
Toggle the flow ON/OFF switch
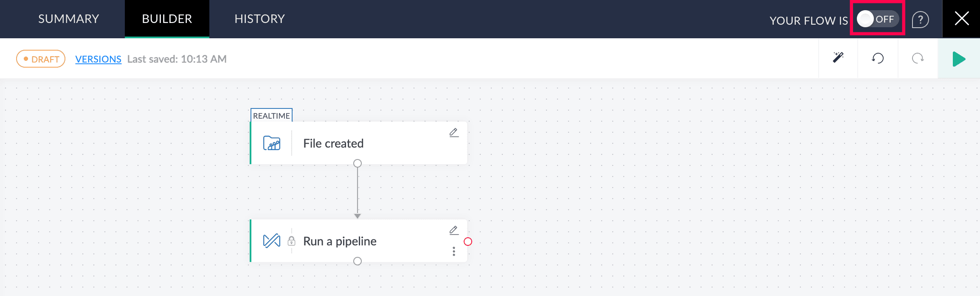tap(877, 19)
